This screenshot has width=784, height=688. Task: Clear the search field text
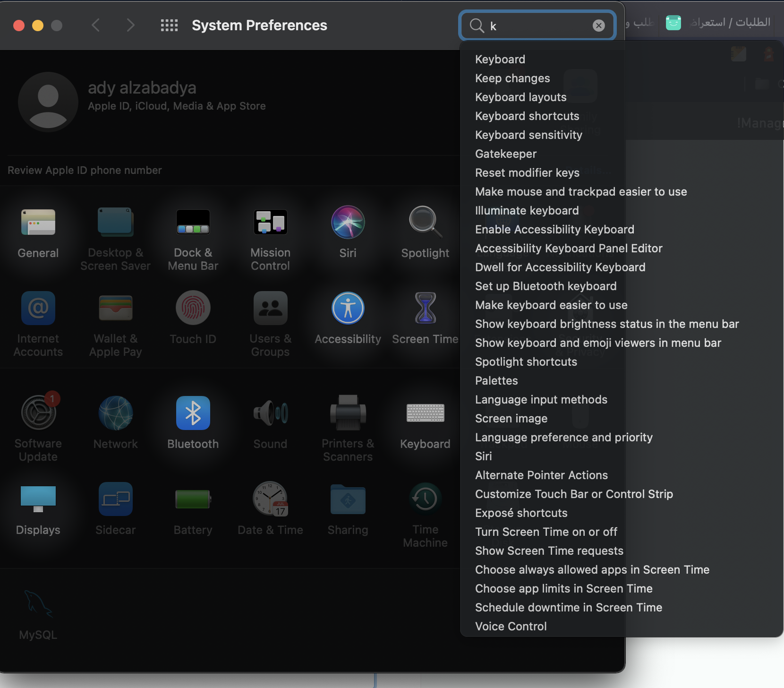click(x=598, y=26)
